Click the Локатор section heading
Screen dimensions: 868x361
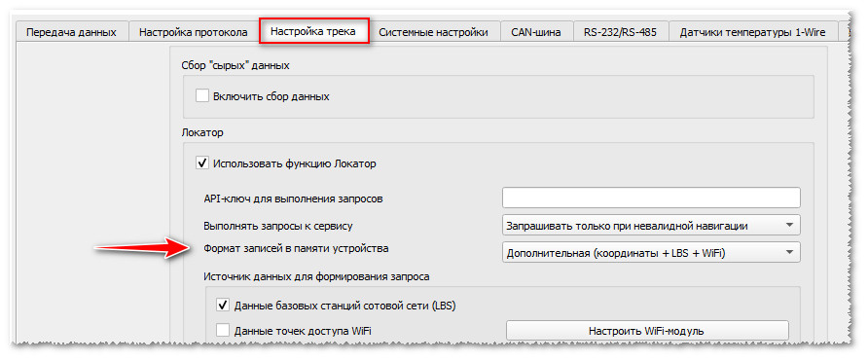point(202,133)
